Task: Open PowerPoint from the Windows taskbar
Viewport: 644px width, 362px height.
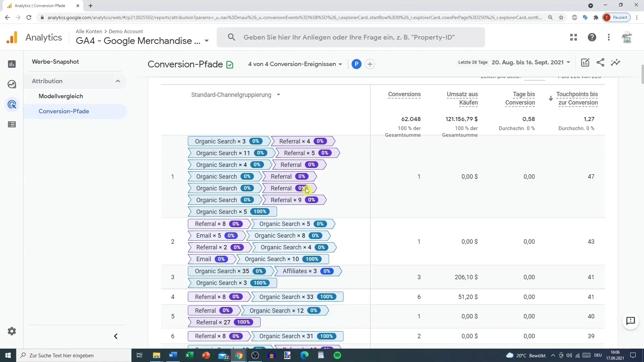Action: (206, 355)
